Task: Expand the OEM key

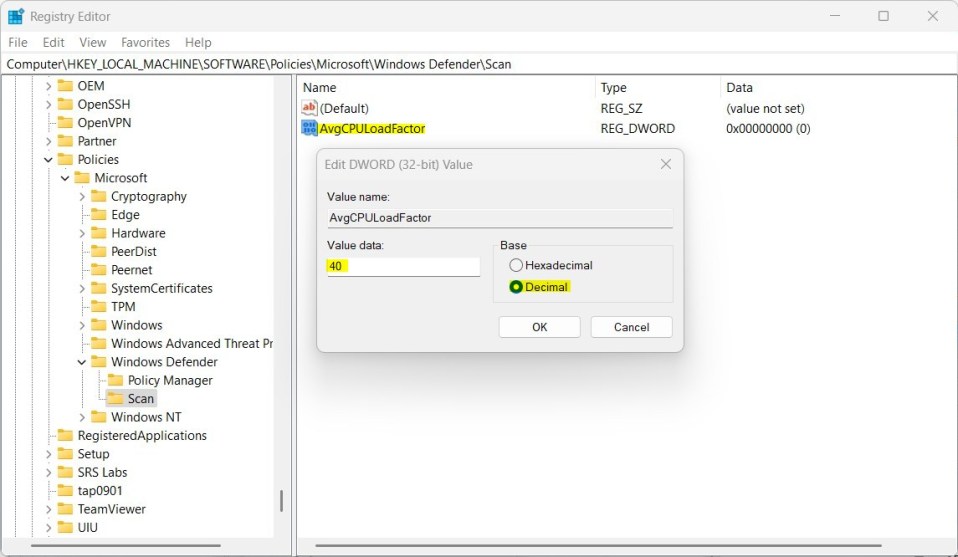Action: [x=48, y=86]
